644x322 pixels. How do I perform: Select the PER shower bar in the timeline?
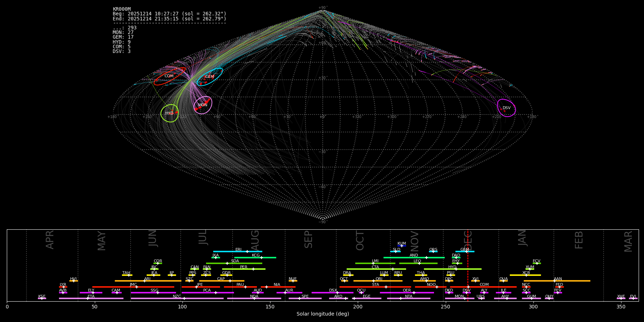coord(244,269)
